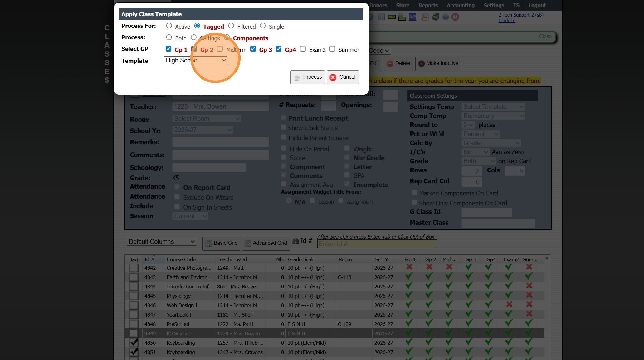This screenshot has height=360, width=644.
Task: Open the Reports menu
Action: (x=428, y=5)
